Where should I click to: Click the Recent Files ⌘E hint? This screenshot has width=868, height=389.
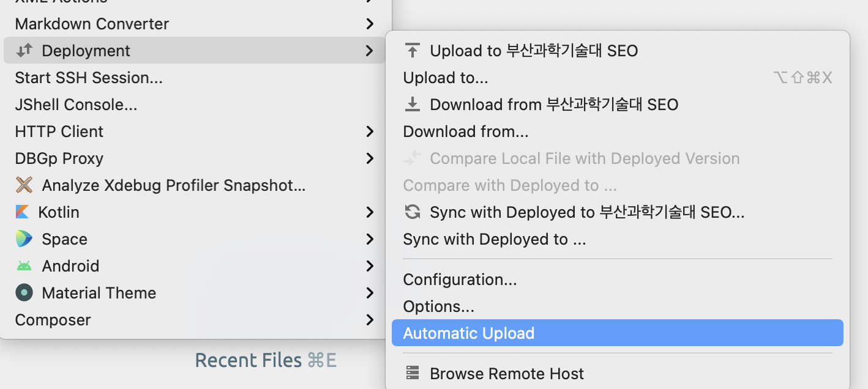[266, 360]
